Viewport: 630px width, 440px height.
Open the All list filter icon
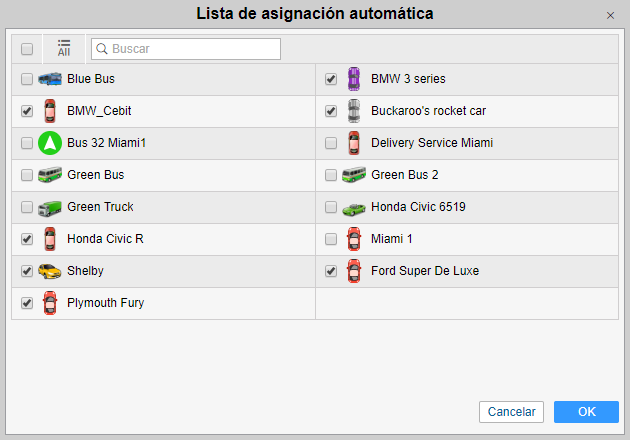click(x=64, y=48)
